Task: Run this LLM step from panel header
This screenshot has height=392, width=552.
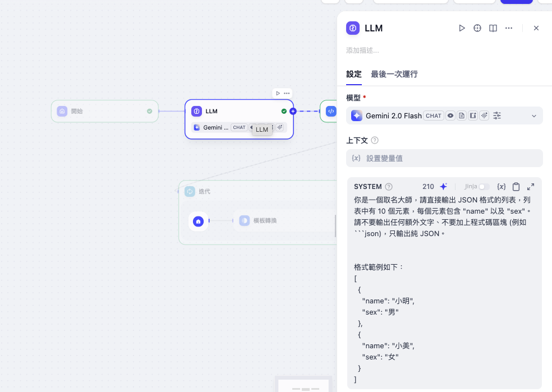Action: pyautogui.click(x=462, y=28)
